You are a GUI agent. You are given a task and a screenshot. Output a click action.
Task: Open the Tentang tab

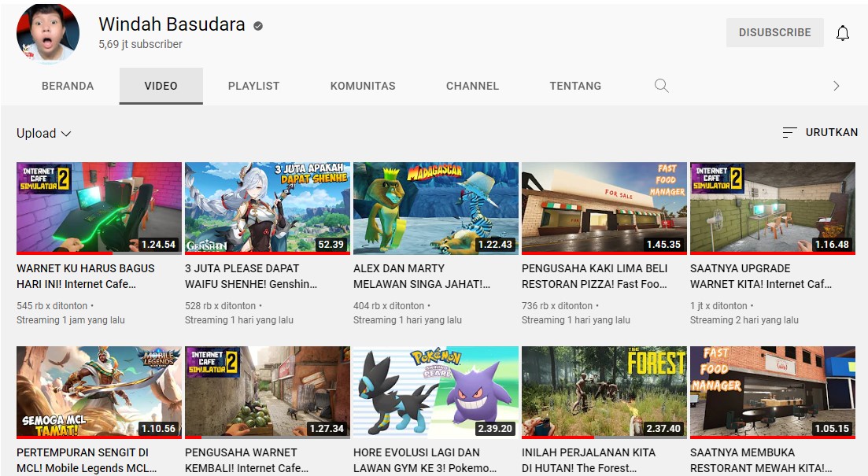tap(575, 86)
